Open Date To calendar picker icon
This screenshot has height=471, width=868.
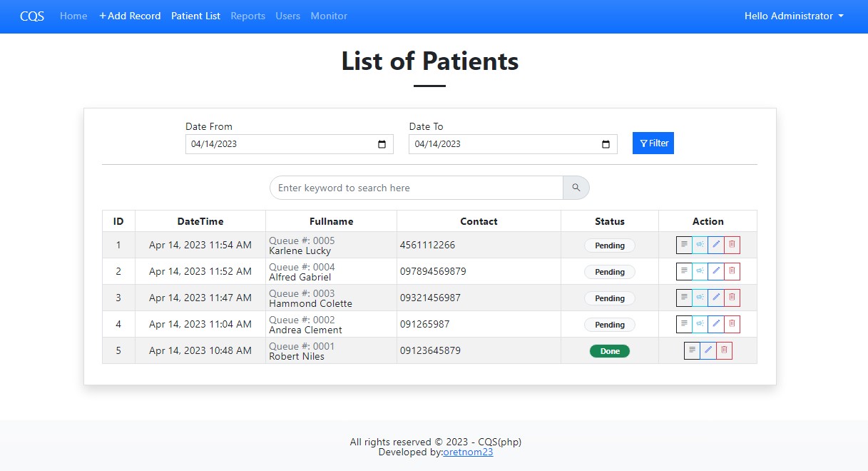coord(606,144)
